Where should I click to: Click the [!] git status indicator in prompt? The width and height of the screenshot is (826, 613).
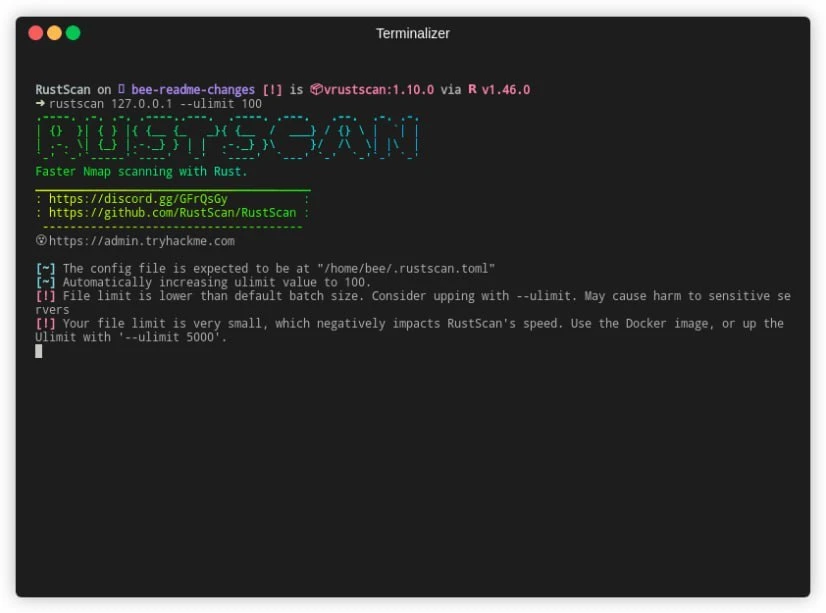click(272, 90)
